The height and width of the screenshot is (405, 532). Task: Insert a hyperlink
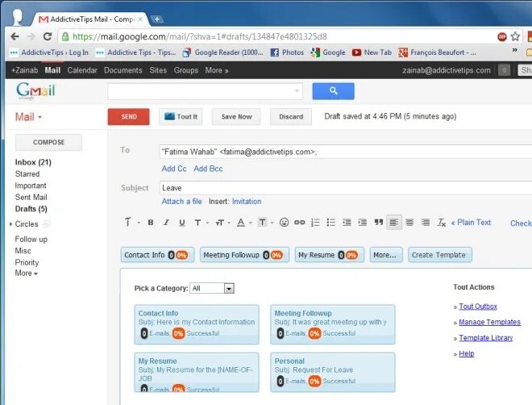[300, 223]
